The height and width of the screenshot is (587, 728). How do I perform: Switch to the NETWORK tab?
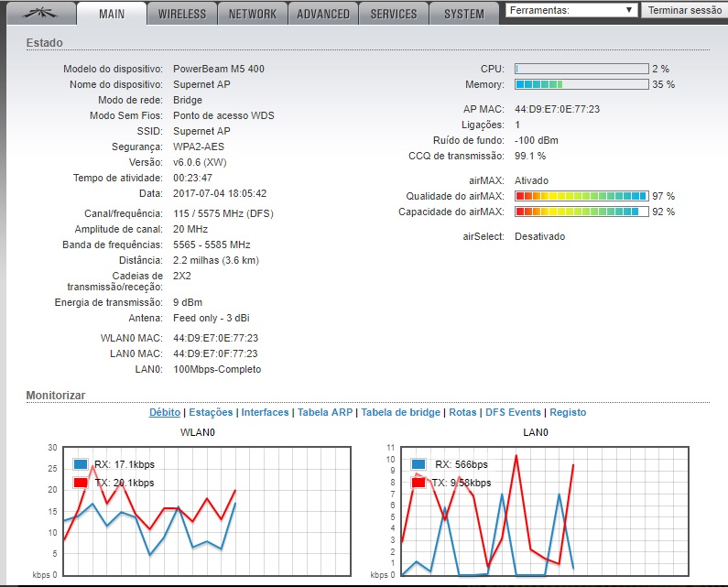click(252, 14)
